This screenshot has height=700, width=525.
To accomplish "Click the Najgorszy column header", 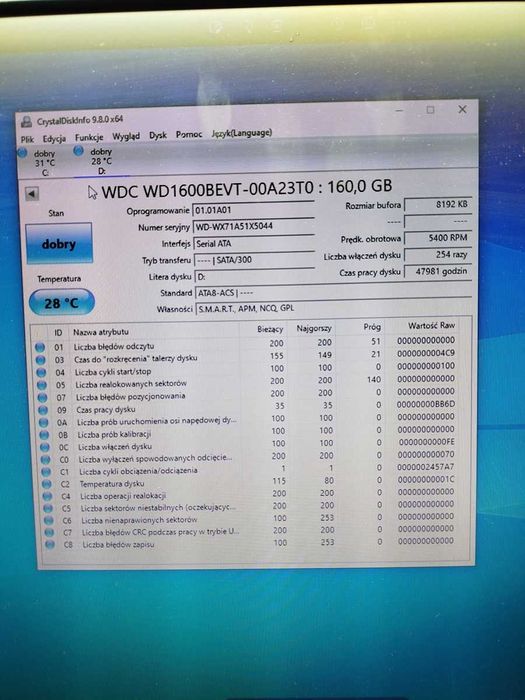I will 314,328.
